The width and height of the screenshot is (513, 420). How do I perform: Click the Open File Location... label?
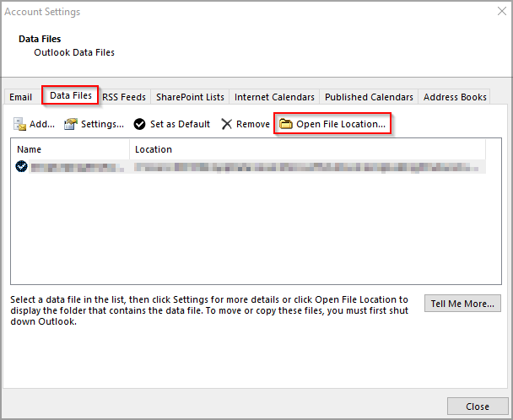coord(341,124)
